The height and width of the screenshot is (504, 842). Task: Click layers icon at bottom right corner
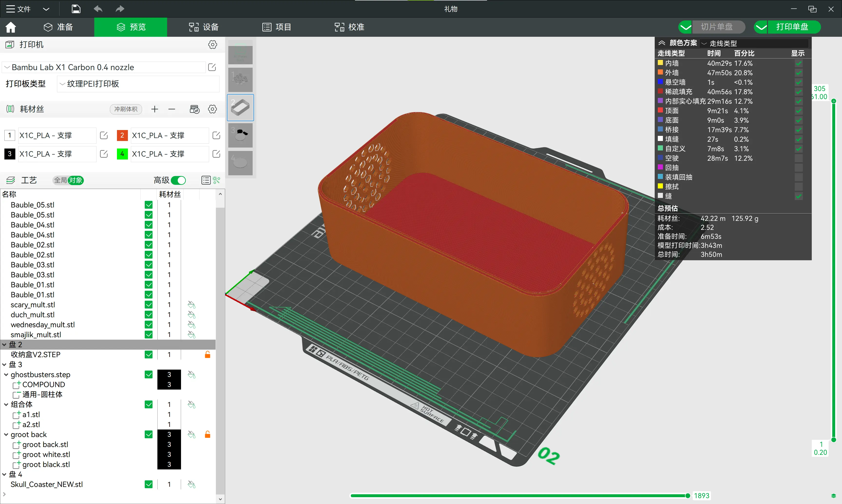click(x=833, y=495)
